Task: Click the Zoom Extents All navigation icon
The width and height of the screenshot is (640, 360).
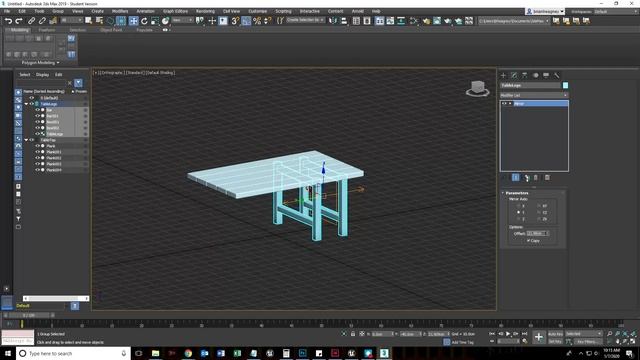Action: point(633,334)
